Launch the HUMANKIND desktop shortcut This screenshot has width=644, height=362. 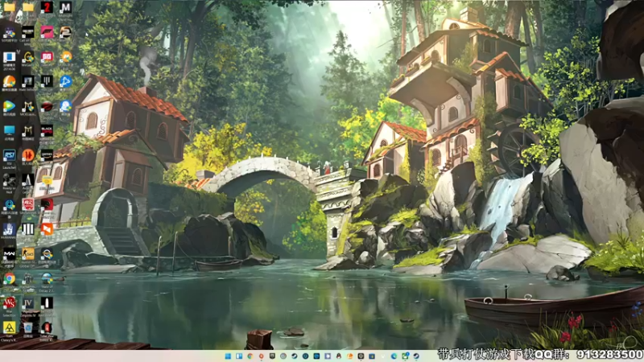coord(9,229)
